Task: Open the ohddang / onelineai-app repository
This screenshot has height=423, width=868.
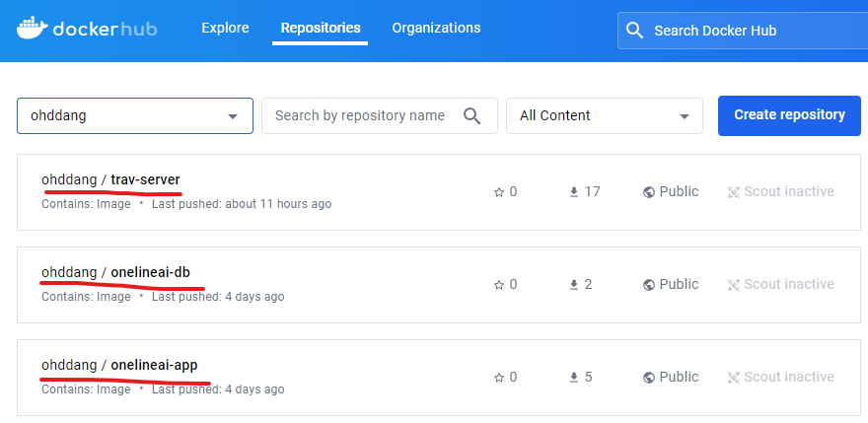Action: click(x=119, y=366)
